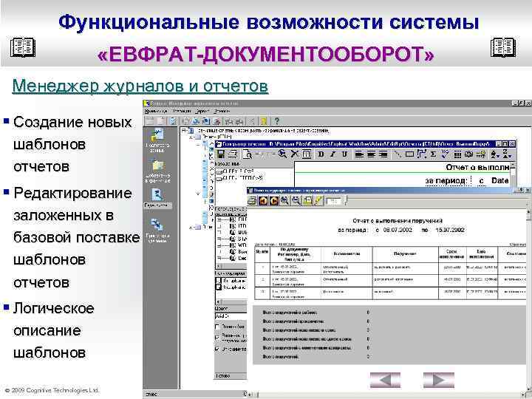Toggle Italic formatting in report editor
The width and height of the screenshot is (532, 399).
(332, 154)
